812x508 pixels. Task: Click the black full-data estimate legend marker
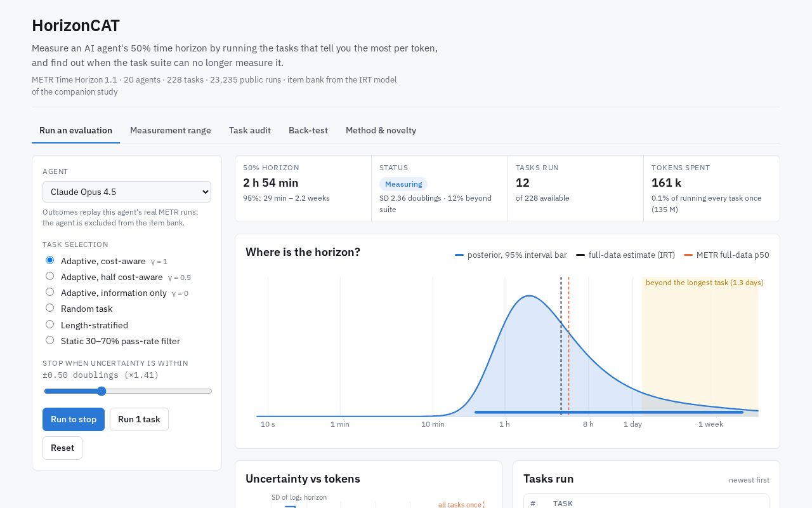click(580, 255)
